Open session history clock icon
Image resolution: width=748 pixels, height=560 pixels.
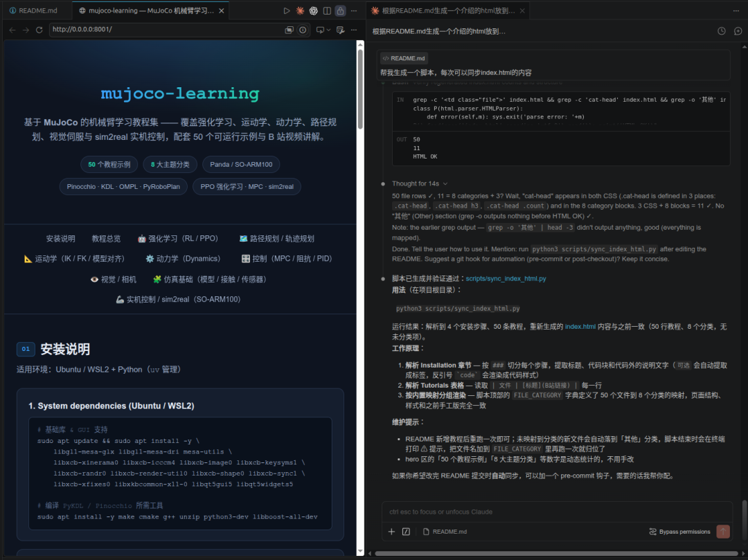(x=721, y=31)
